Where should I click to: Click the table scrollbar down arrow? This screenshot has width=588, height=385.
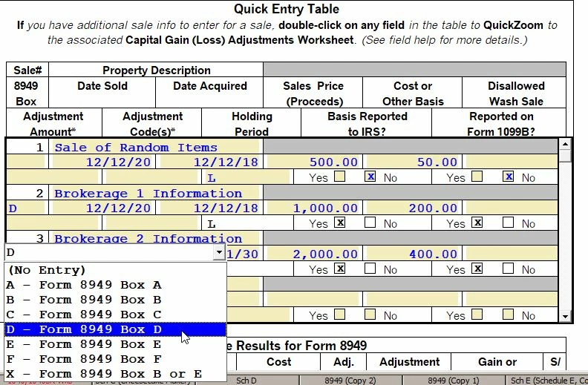click(565, 317)
